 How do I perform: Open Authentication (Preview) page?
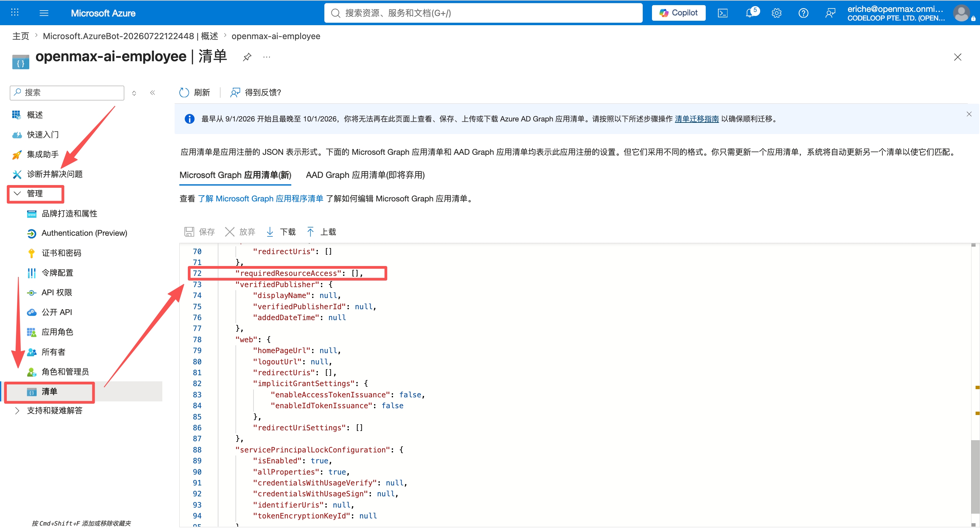(84, 233)
